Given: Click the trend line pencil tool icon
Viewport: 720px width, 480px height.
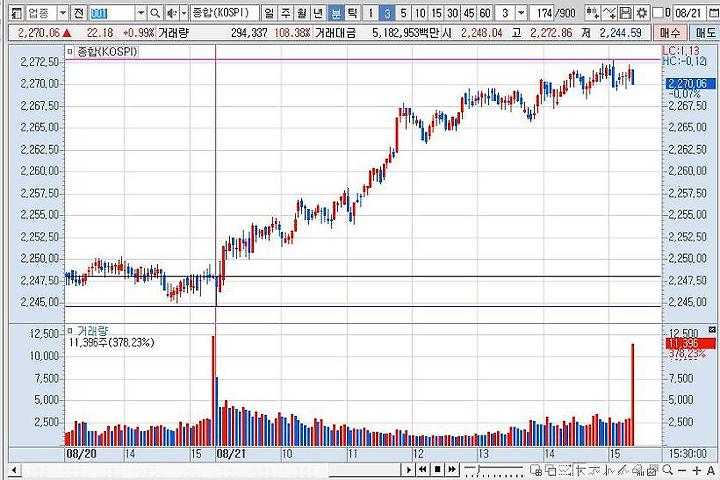Looking at the screenshot, I should (x=624, y=470).
